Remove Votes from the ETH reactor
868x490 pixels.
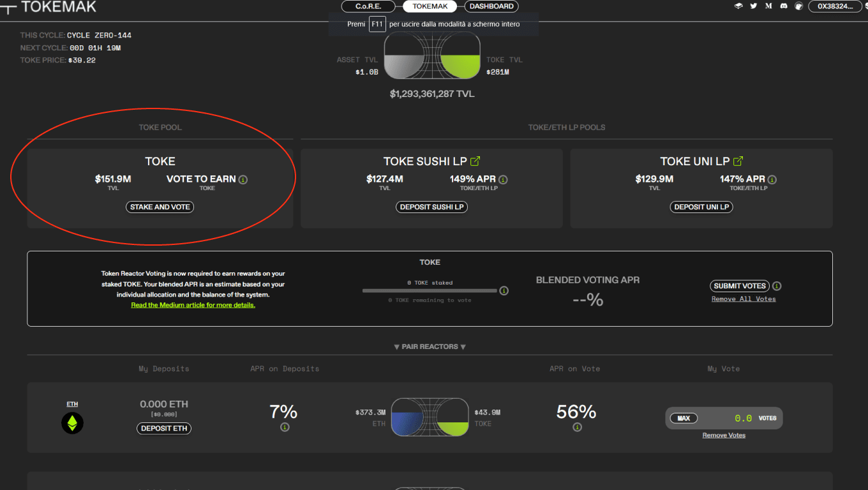click(x=724, y=435)
